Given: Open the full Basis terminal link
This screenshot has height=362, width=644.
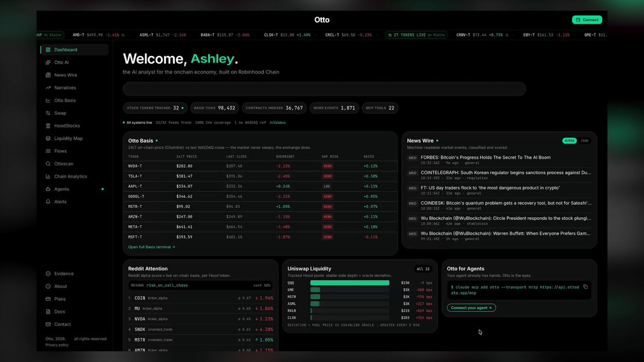Looking at the screenshot, I should 152,247.
